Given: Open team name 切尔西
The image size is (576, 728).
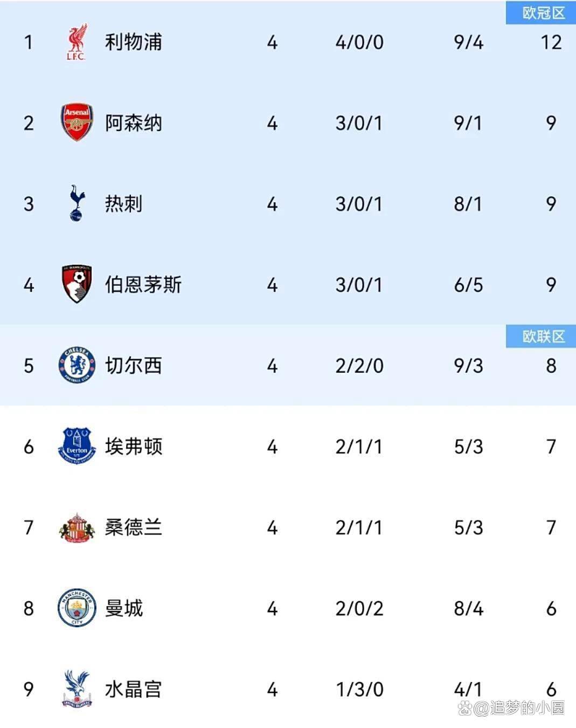Looking at the screenshot, I should [133, 366].
